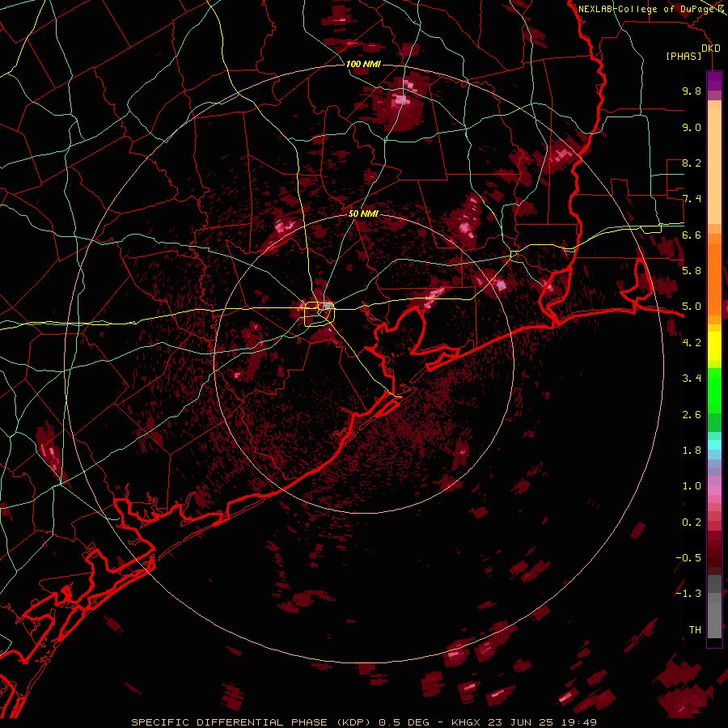The height and width of the screenshot is (728, 728).
Task: Click the NEXLAB-College of DuPage header text
Action: pos(648,9)
